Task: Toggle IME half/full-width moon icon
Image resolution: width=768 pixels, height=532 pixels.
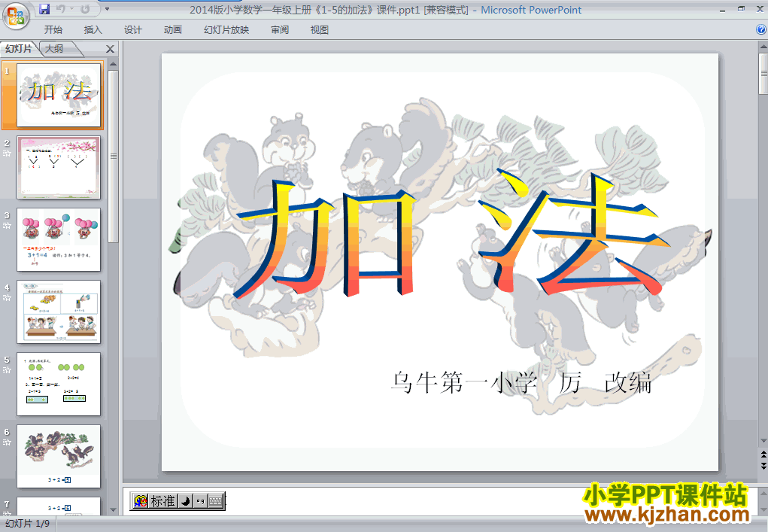Action: (185, 501)
